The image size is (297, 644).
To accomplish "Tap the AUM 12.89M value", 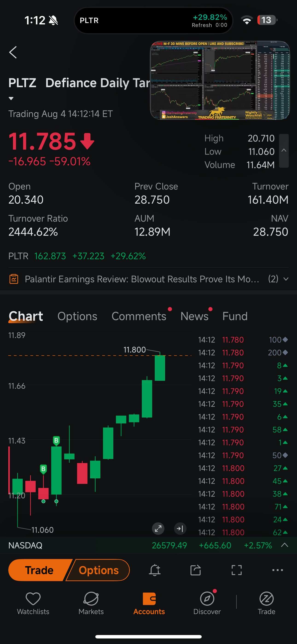I will (152, 232).
